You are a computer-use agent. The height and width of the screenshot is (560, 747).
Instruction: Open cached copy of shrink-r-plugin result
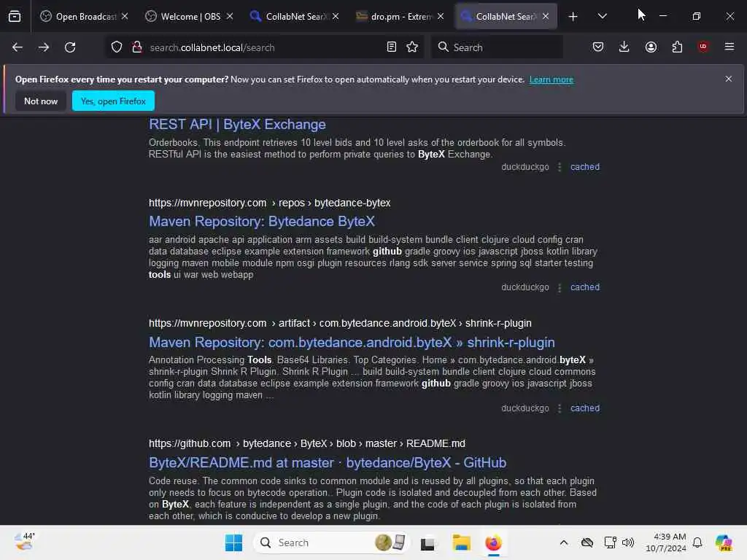pos(585,408)
